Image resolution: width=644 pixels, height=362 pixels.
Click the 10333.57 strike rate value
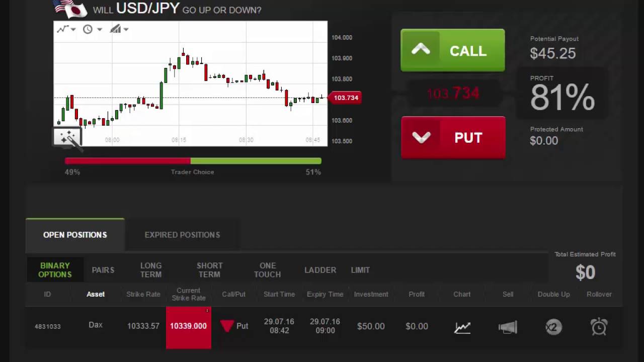143,326
